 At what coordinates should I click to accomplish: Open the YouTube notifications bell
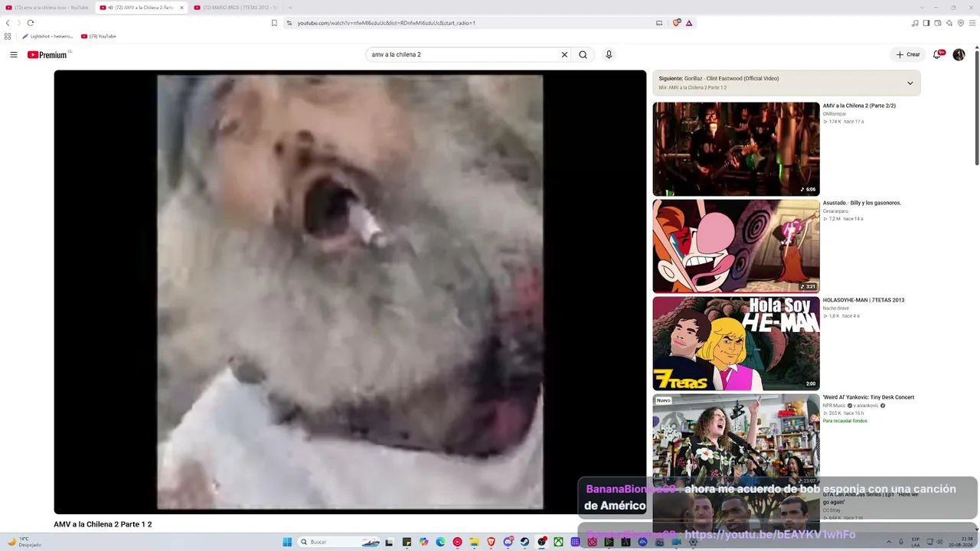coord(937,55)
